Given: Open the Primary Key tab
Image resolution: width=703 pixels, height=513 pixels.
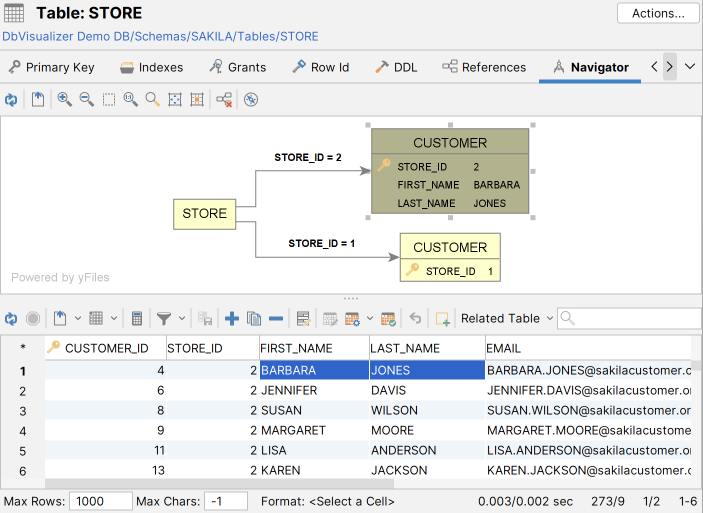Looking at the screenshot, I should click(x=52, y=67).
